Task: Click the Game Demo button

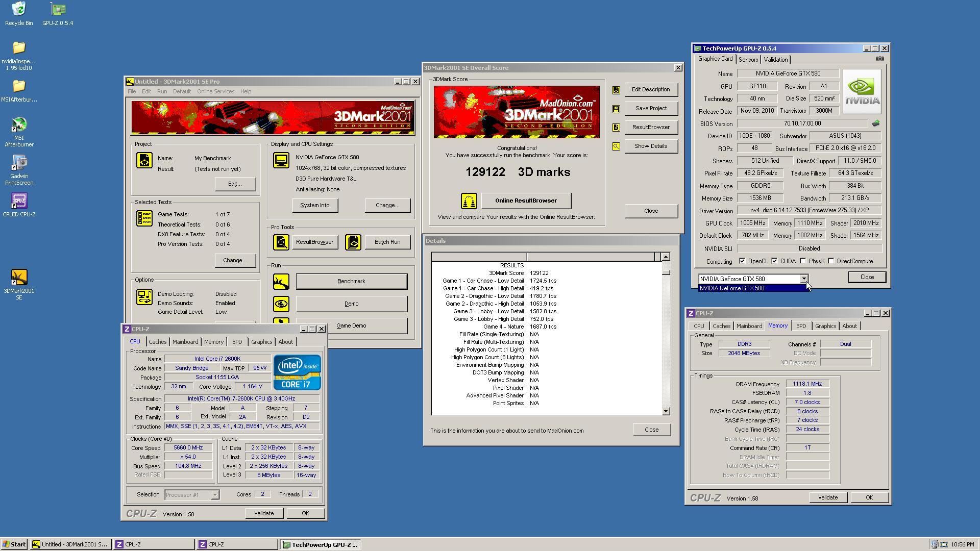Action: (351, 325)
